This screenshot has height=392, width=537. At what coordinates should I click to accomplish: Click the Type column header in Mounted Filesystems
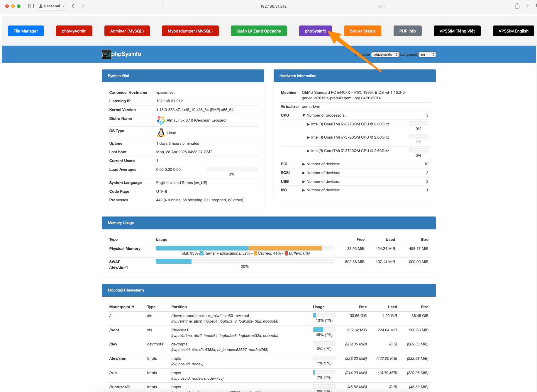click(151, 307)
